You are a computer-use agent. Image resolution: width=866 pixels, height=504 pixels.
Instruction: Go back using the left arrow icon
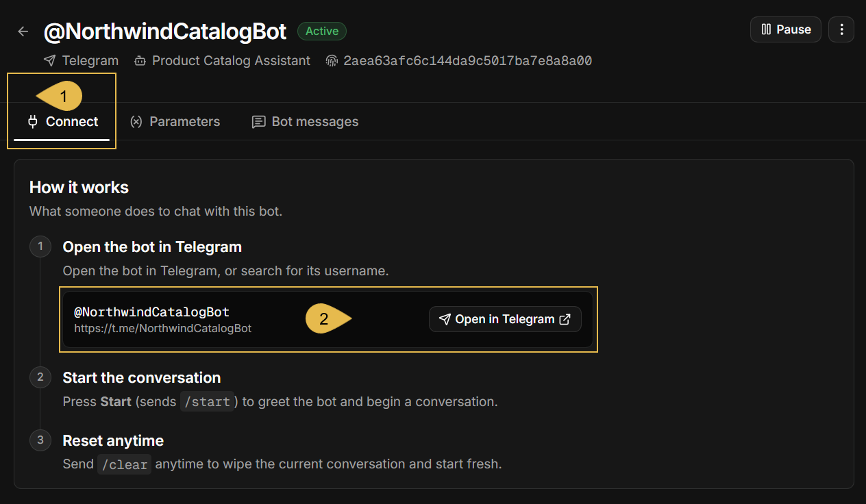pyautogui.click(x=23, y=31)
